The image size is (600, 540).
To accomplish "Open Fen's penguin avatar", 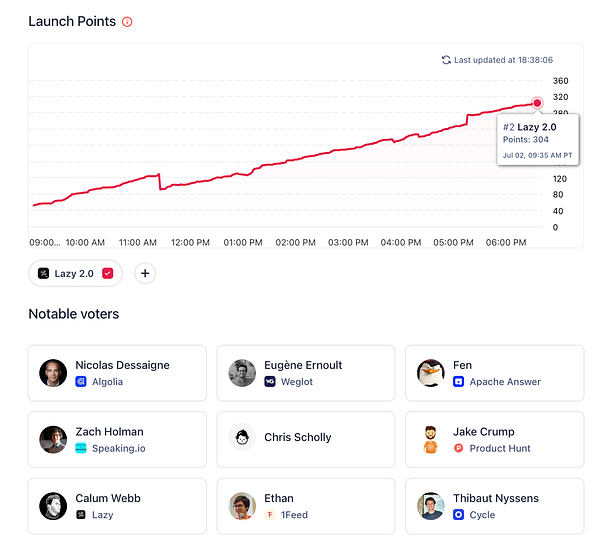I will point(431,373).
